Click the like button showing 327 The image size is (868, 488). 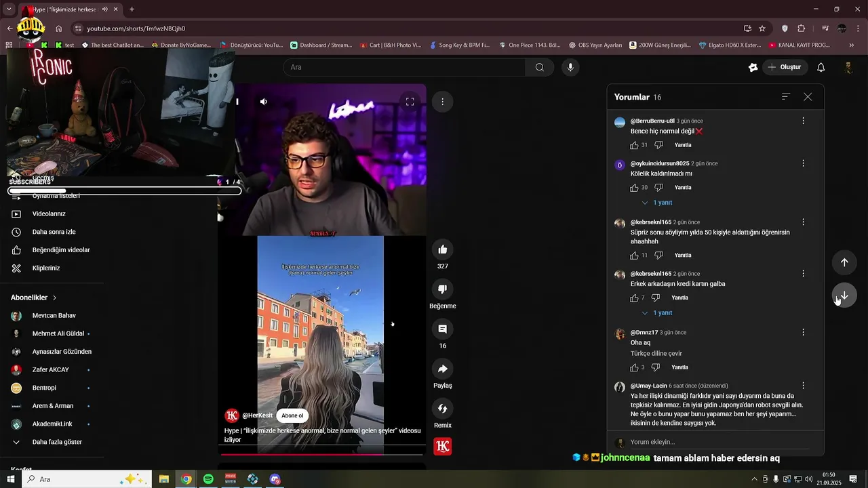click(443, 249)
